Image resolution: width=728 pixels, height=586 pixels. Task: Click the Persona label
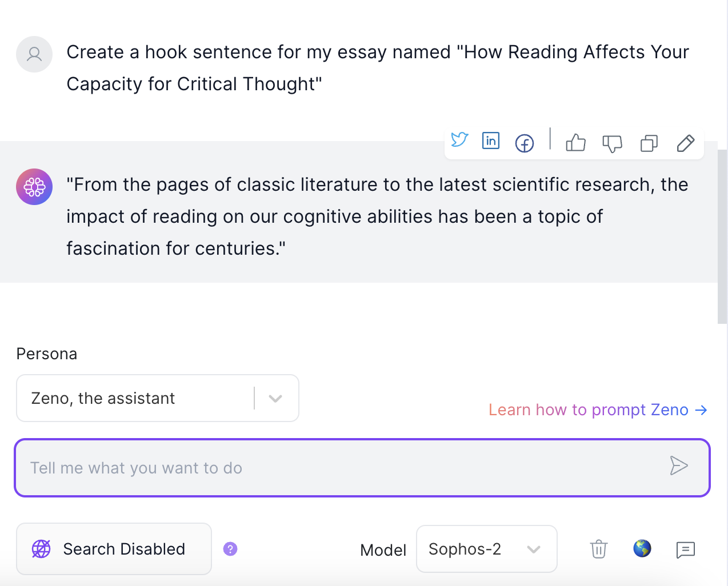47,354
